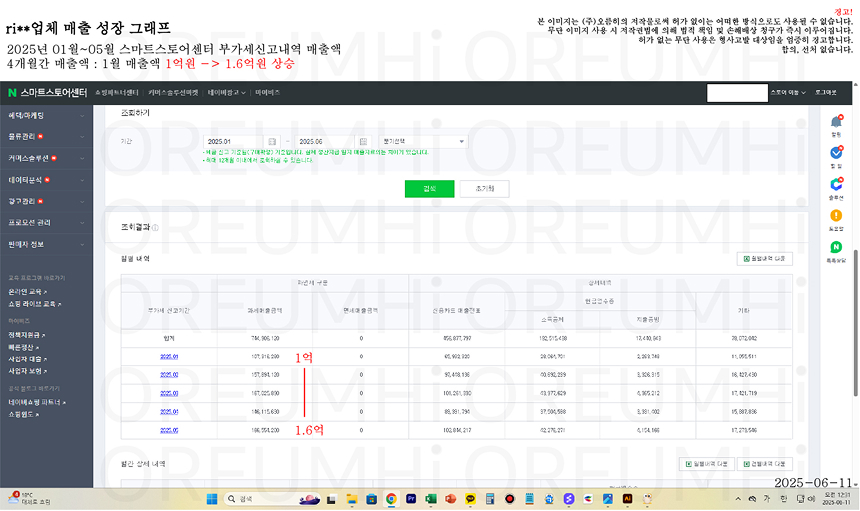The height and width of the screenshot is (511, 860).
Task: Open the 사업자 보험 sidebar link
Action: pos(27,371)
